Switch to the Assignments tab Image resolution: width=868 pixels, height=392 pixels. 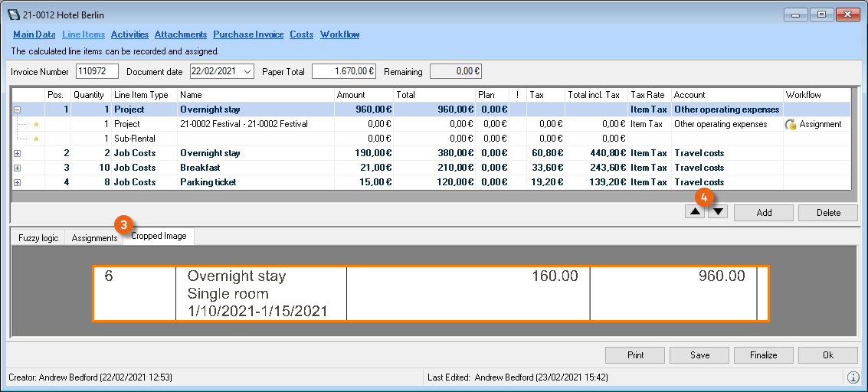[x=94, y=238]
